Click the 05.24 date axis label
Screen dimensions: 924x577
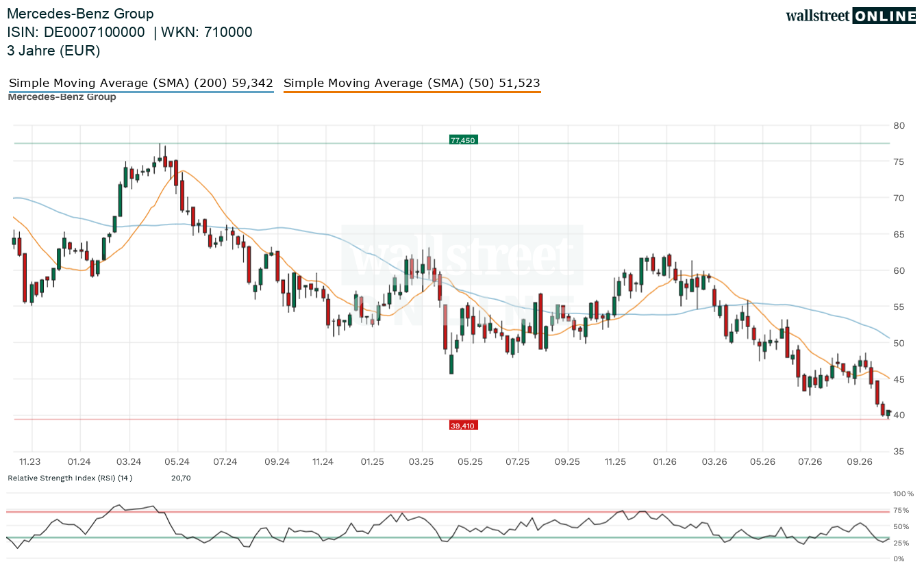178,462
